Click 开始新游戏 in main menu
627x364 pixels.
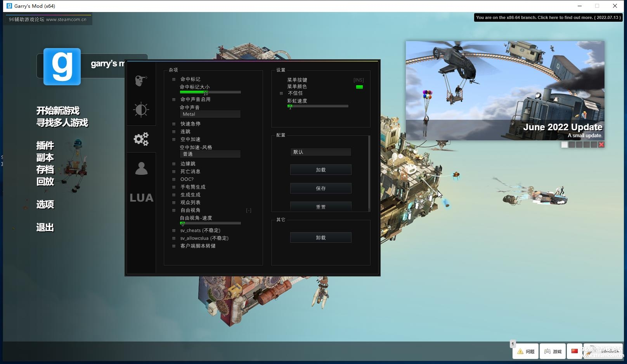[58, 111]
